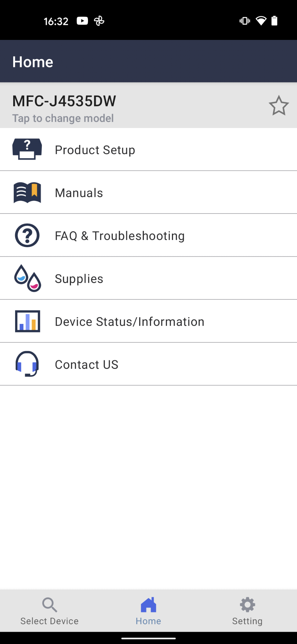The height and width of the screenshot is (644, 297).
Task: Tap the headset Contact US icon
Action: coord(27,364)
